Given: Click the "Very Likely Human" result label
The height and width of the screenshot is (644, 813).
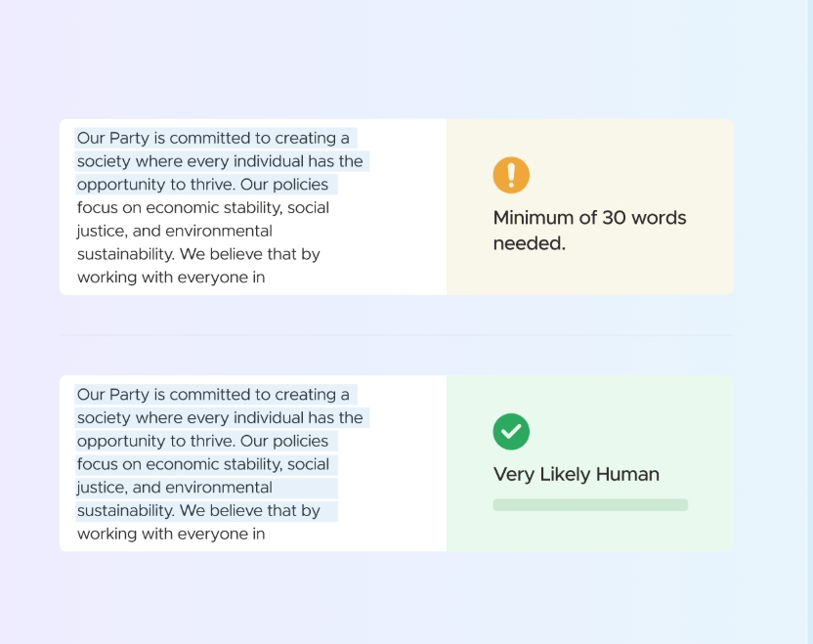Looking at the screenshot, I should [x=576, y=474].
